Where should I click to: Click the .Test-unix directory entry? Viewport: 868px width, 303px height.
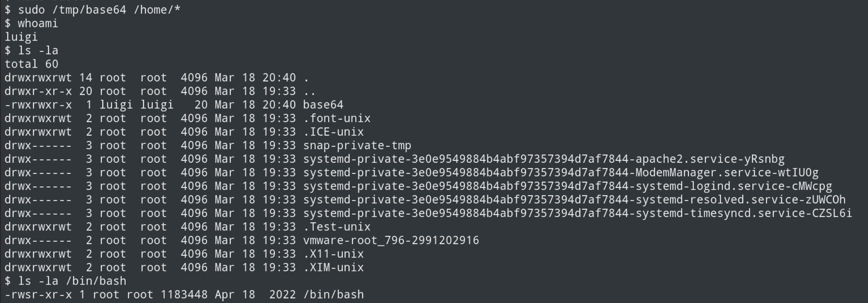pyautogui.click(x=337, y=227)
